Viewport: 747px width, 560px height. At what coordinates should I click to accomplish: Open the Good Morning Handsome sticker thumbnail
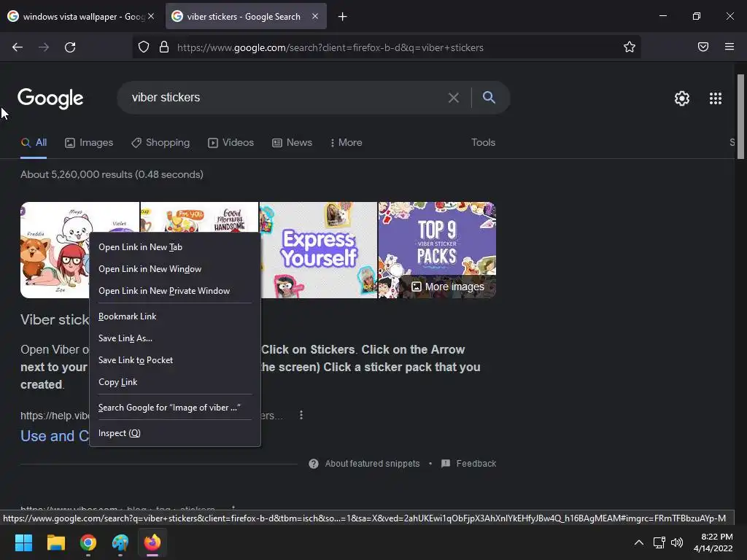[199, 218]
